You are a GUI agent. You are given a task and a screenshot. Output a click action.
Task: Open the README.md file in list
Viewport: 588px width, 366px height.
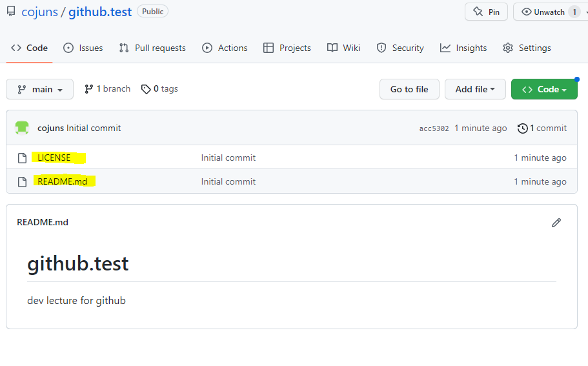(x=62, y=181)
